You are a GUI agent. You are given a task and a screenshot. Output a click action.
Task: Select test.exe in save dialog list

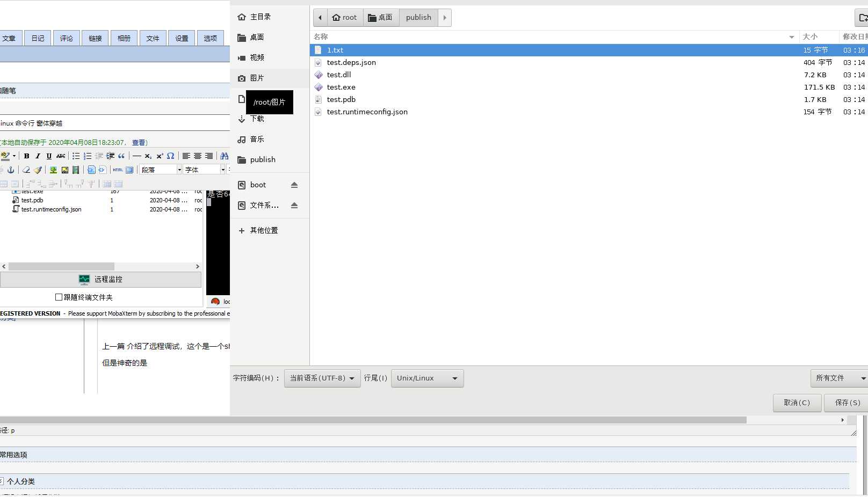click(x=589, y=87)
